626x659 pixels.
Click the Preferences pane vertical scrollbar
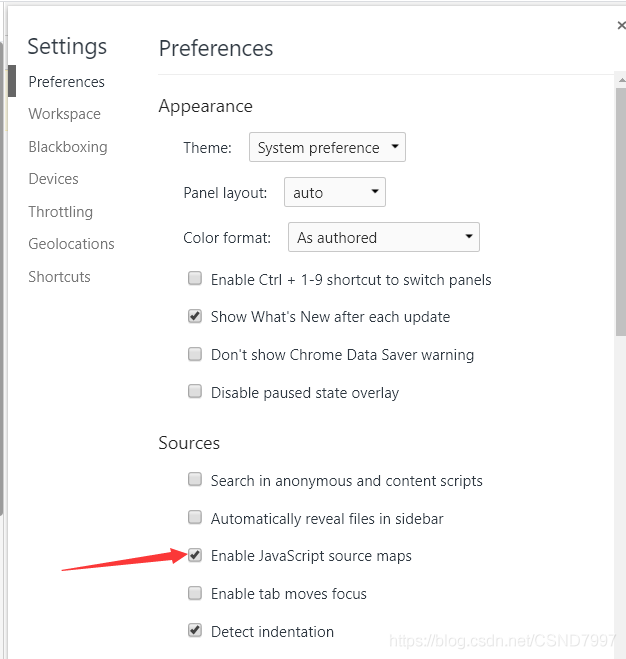coord(620,250)
